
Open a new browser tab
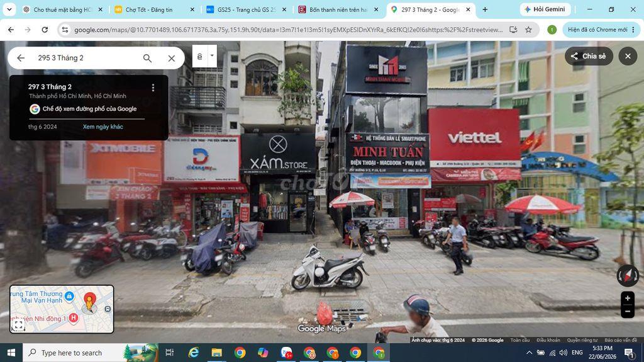coord(485,9)
